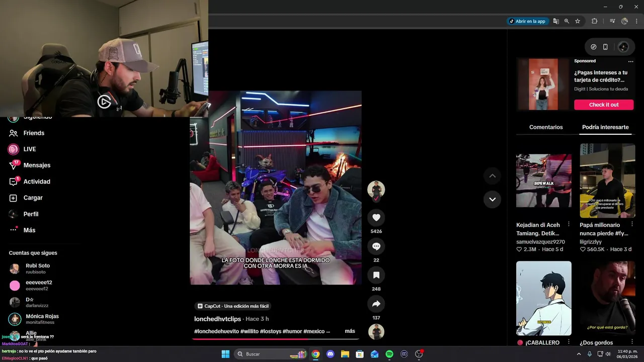The width and height of the screenshot is (644, 362).
Task: Click the browser zoom magnifier icon
Action: 567,21
